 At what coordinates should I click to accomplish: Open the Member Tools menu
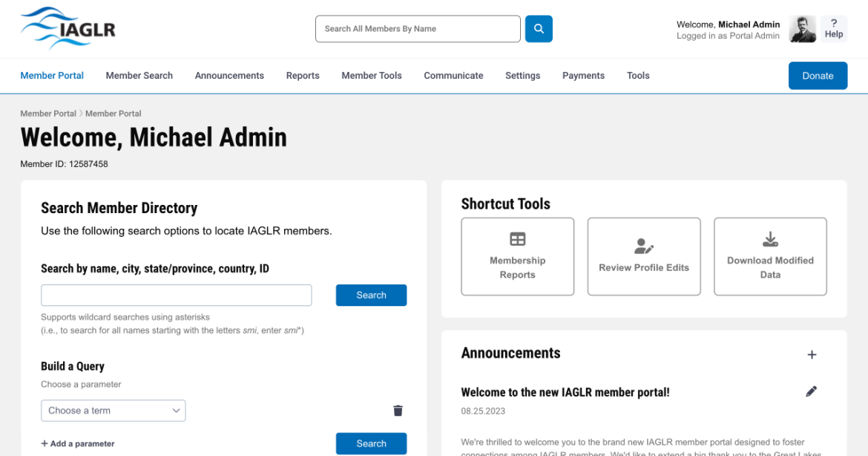[371, 76]
